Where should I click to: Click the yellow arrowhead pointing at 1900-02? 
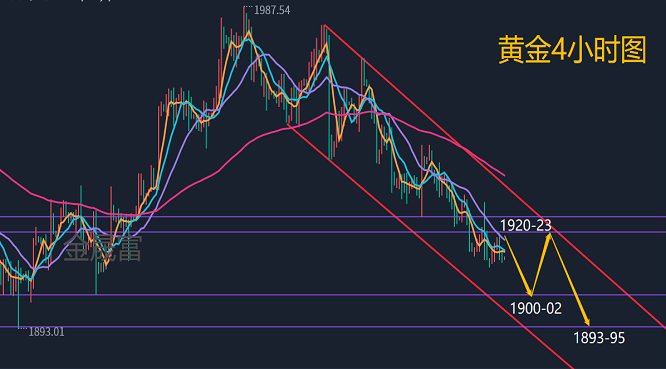(530, 292)
